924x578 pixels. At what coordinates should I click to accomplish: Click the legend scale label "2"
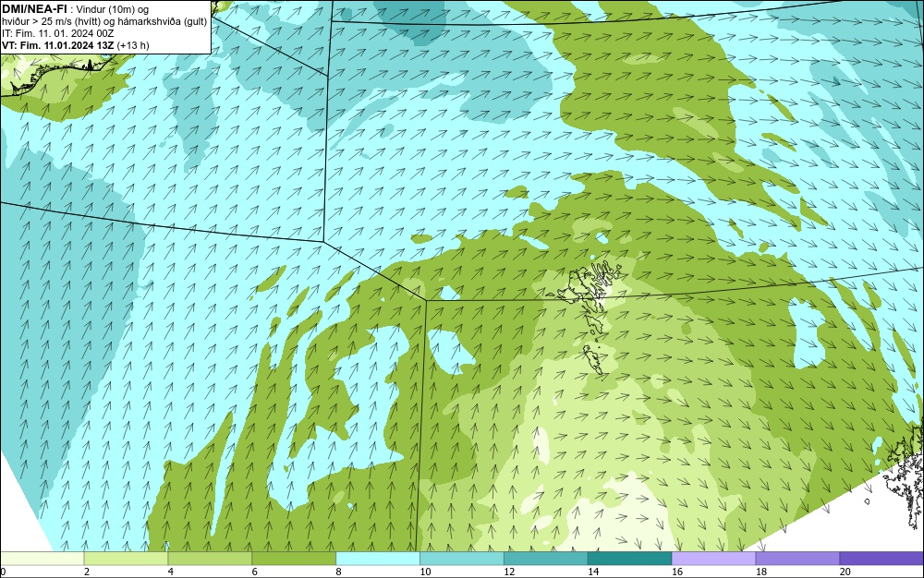(87, 572)
